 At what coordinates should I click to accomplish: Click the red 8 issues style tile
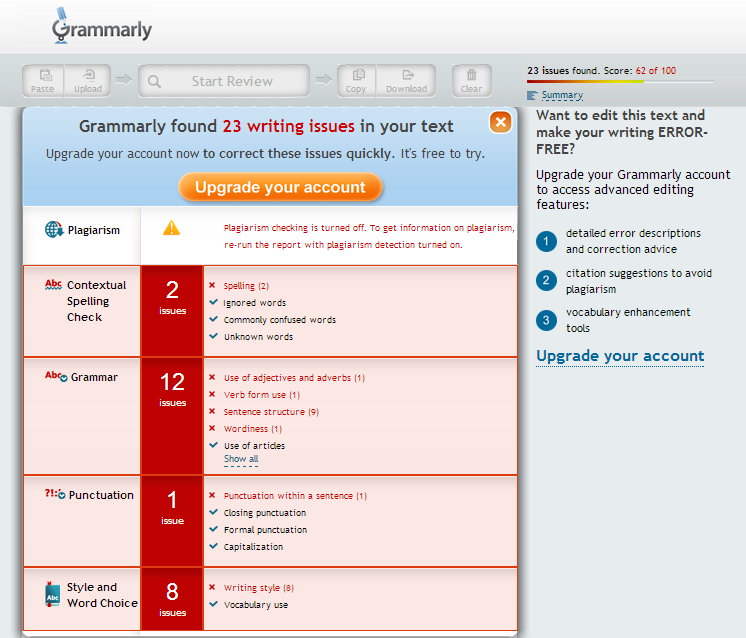click(x=172, y=599)
